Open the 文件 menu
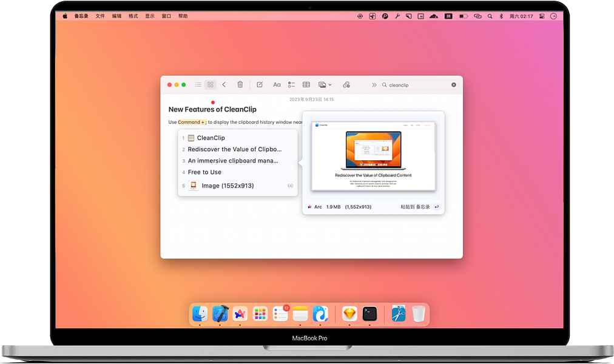 (100, 16)
